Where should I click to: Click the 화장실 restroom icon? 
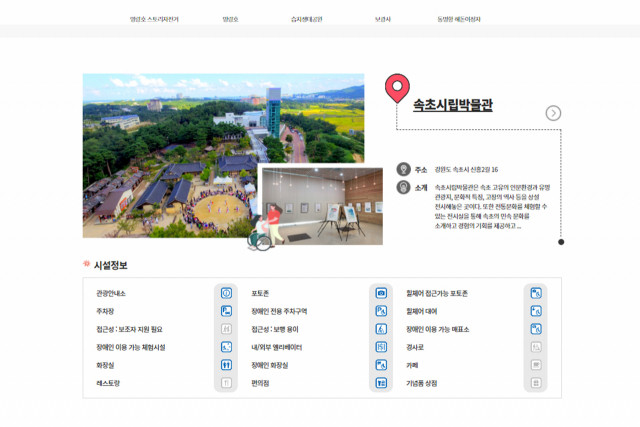tap(226, 365)
